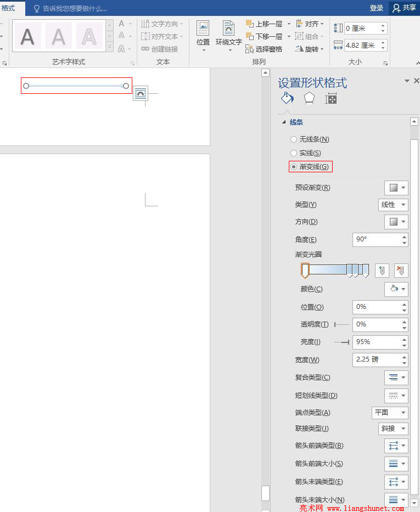The width and height of the screenshot is (420, 512).
Task: Open the Direction (方向) dropdown
Action: pos(396,222)
